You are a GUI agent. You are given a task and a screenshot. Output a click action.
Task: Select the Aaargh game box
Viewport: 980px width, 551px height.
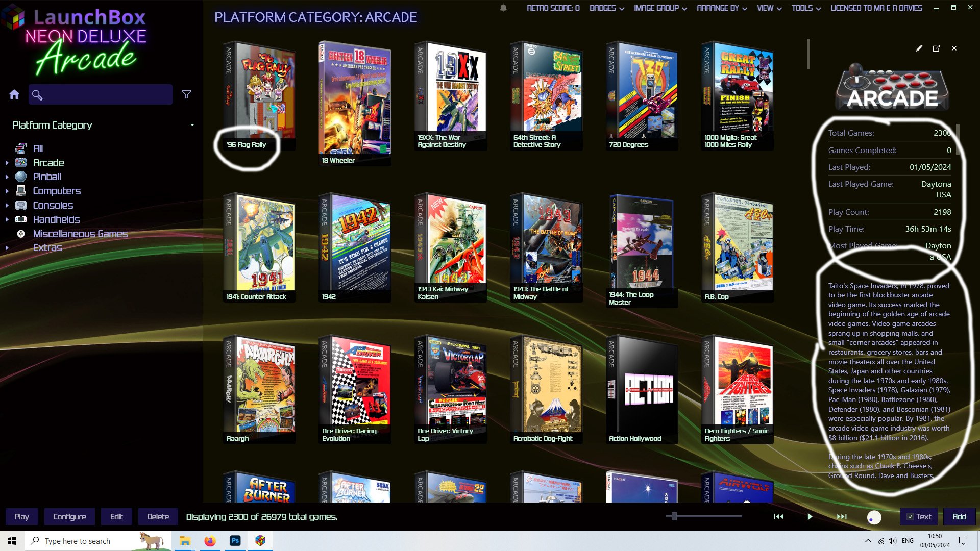(259, 389)
